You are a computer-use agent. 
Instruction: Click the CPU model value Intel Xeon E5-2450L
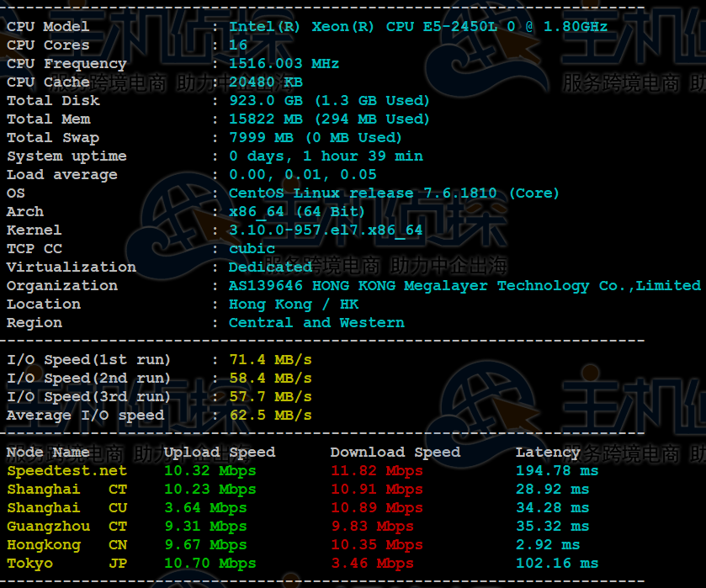pyautogui.click(x=418, y=26)
